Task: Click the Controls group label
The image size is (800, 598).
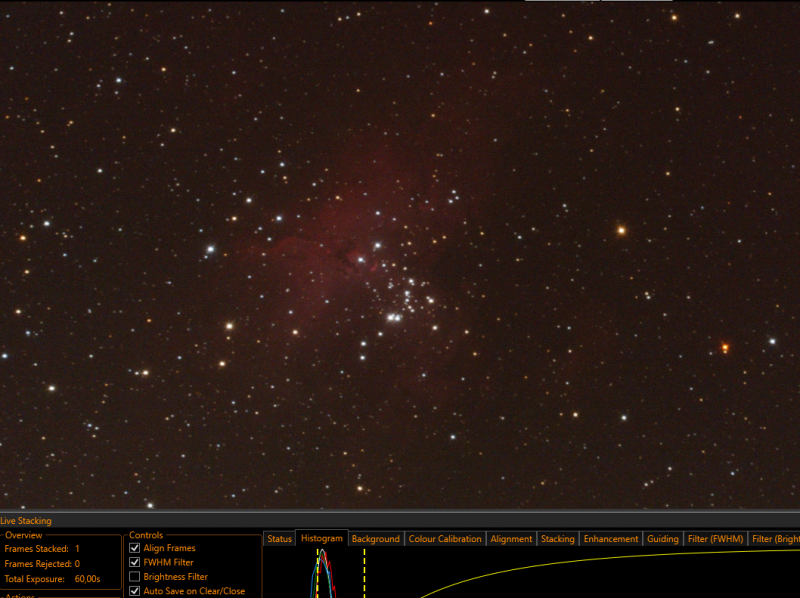Action: tap(146, 535)
